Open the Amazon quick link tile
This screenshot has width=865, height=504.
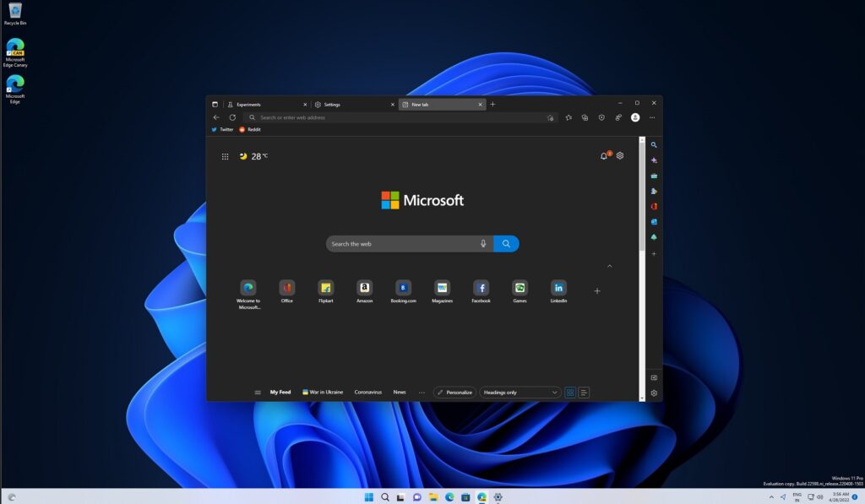click(x=364, y=287)
